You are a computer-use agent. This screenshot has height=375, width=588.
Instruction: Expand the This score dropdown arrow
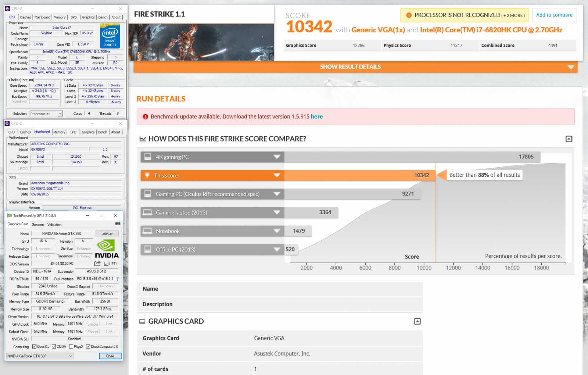(277, 175)
